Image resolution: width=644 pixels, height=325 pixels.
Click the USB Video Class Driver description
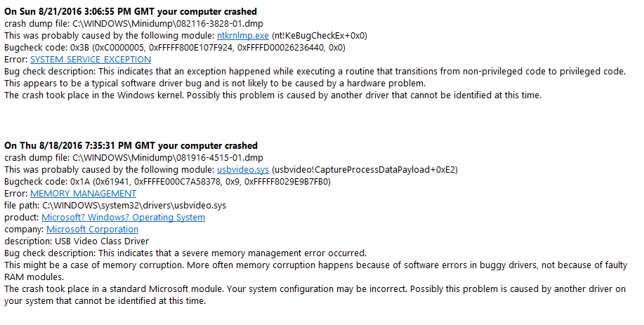click(102, 241)
